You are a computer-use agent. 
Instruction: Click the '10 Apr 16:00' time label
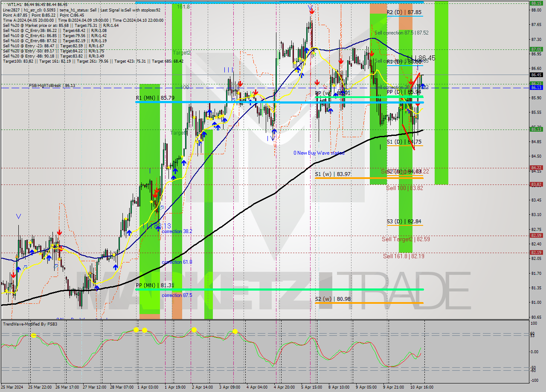point(421,387)
